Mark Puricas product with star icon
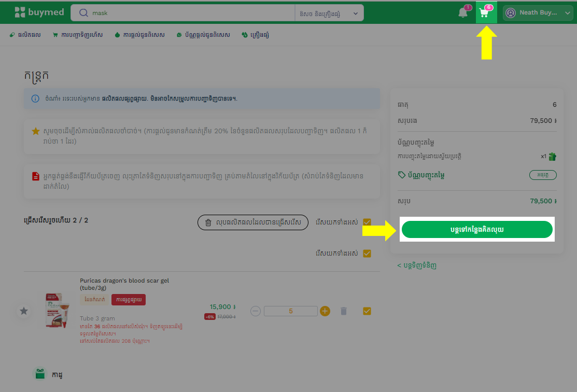The image size is (577, 392). click(24, 311)
